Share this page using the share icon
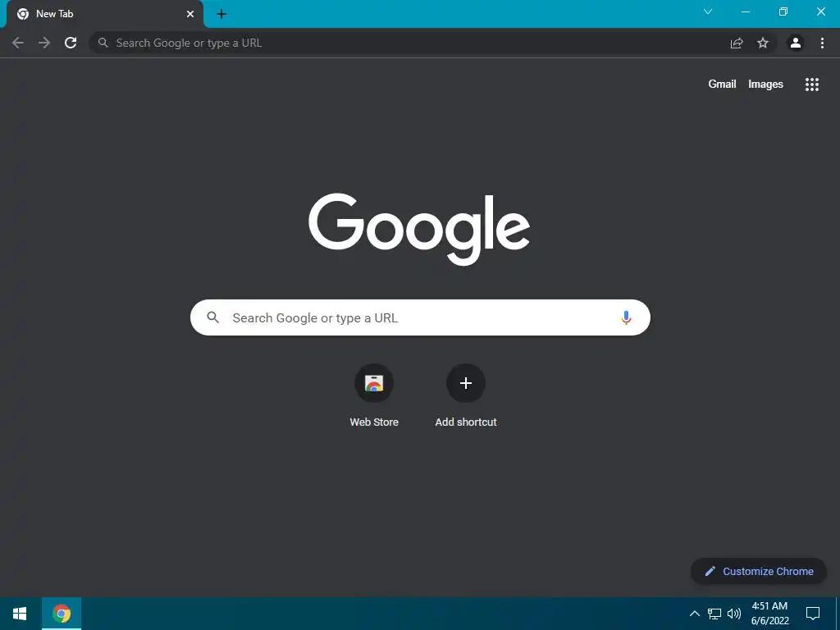Image resolution: width=840 pixels, height=630 pixels. pos(737,43)
